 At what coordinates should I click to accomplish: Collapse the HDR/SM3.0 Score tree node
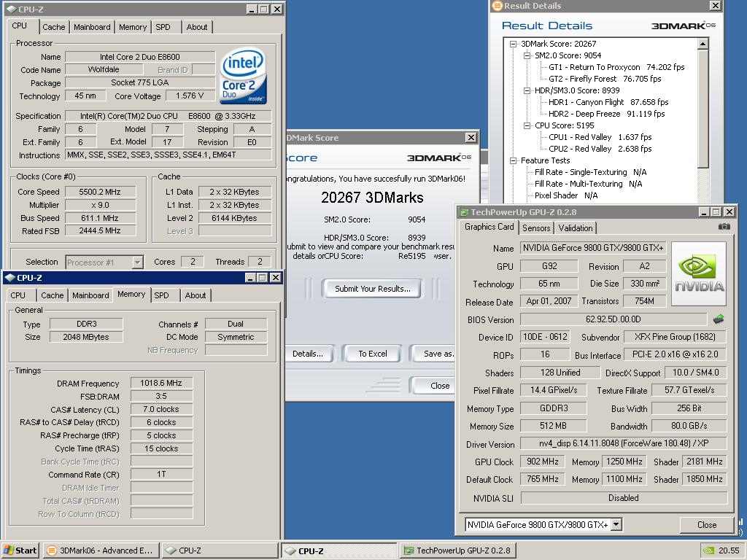point(527,90)
